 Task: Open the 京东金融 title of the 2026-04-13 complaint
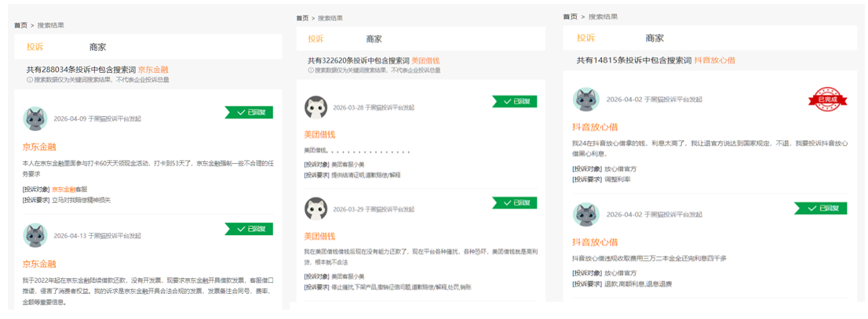coord(39,263)
